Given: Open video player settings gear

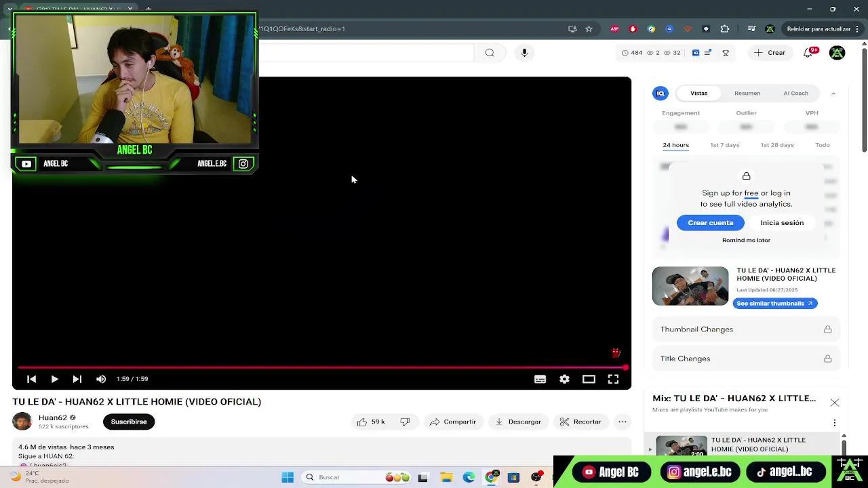Looking at the screenshot, I should 564,379.
